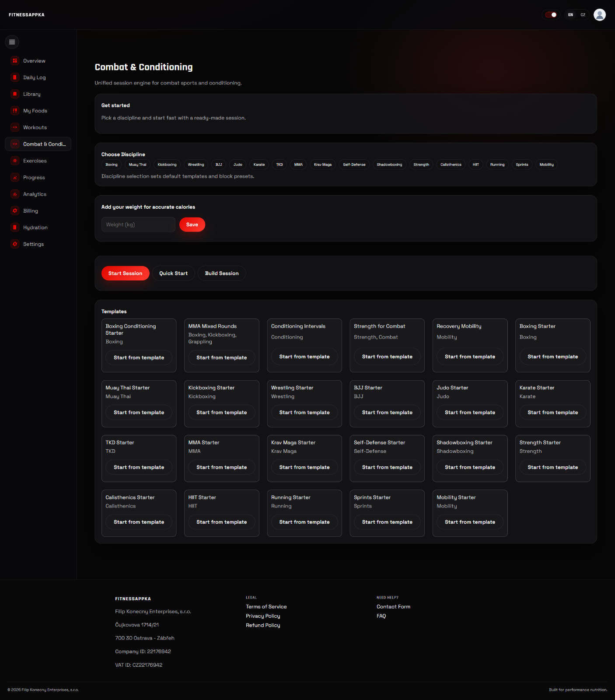Image resolution: width=615 pixels, height=700 pixels.
Task: Choose the Calisthenics discipline chip
Action: 451,164
